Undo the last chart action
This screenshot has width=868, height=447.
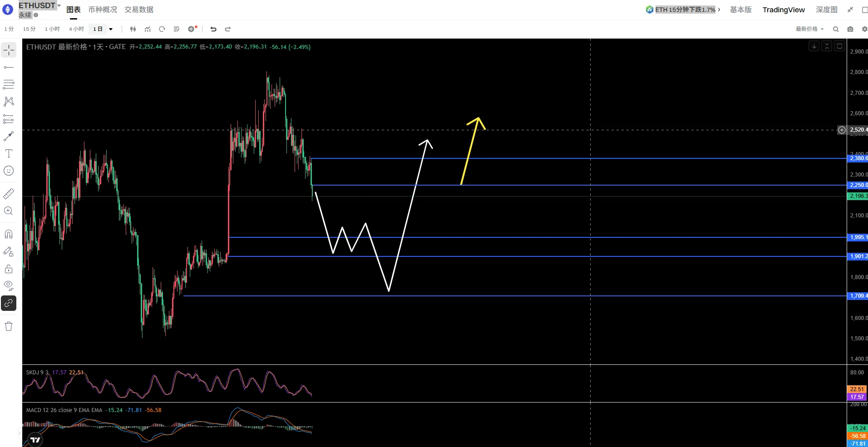coord(213,29)
